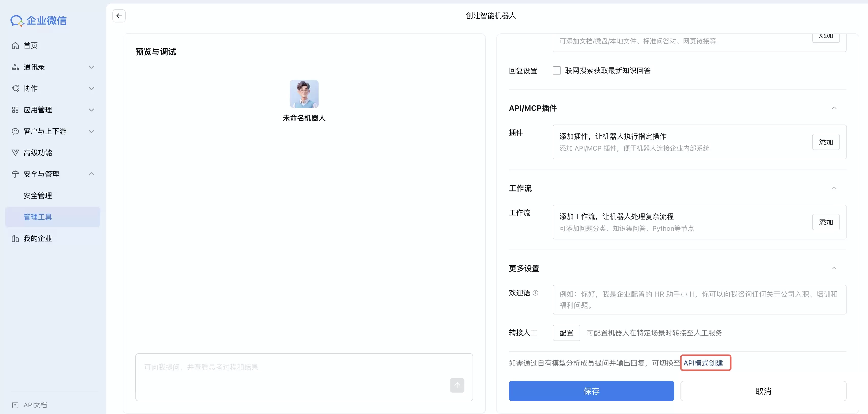Click the API文档 icon at sidebar bottom
The height and width of the screenshot is (414, 868).
pos(15,405)
